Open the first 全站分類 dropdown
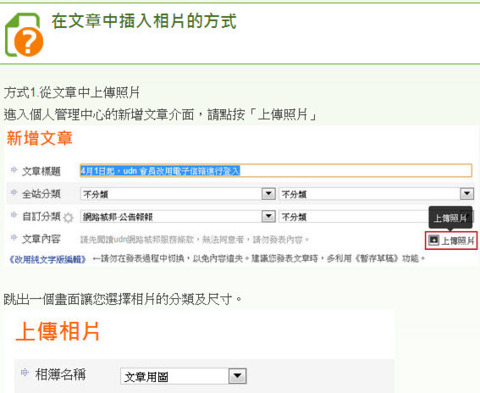Viewport: 480px width, 393px height. (x=178, y=194)
